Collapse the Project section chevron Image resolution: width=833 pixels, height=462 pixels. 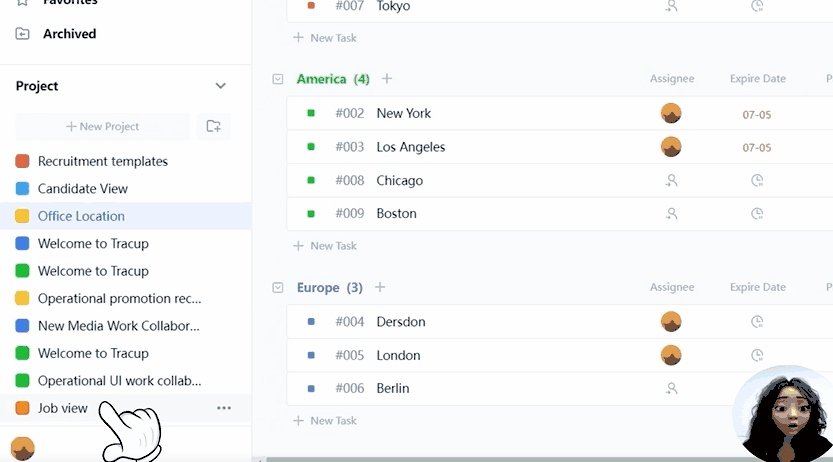[221, 86]
